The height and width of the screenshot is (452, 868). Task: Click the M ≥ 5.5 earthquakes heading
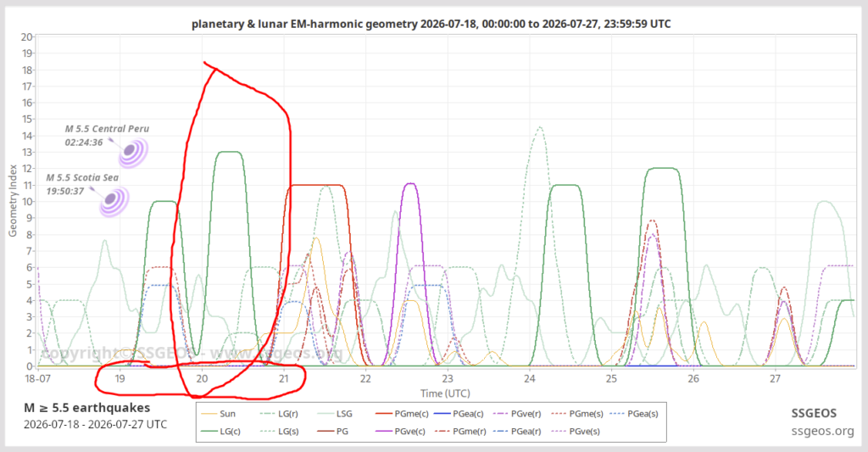click(87, 408)
